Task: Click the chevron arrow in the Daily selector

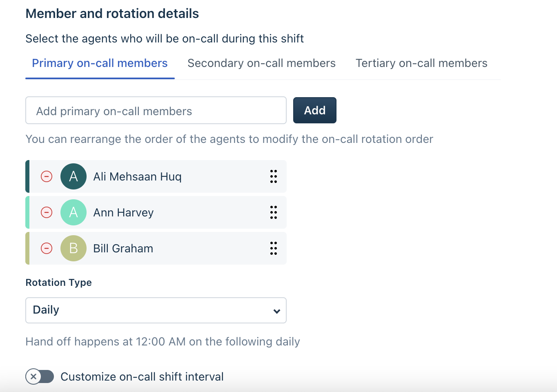Action: (x=277, y=311)
